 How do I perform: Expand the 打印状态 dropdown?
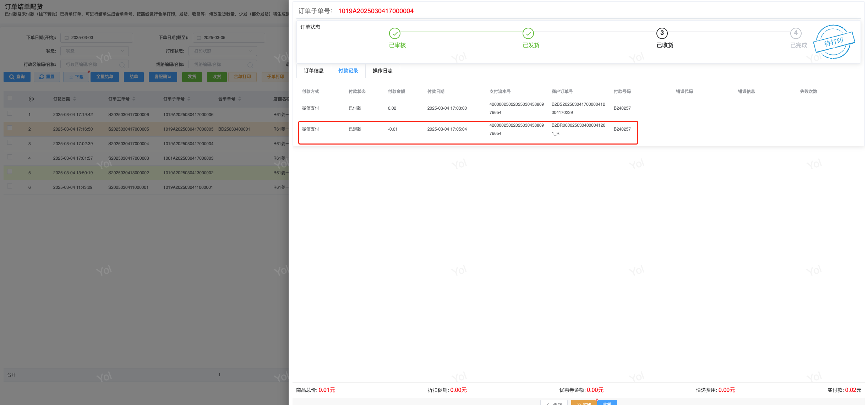223,51
